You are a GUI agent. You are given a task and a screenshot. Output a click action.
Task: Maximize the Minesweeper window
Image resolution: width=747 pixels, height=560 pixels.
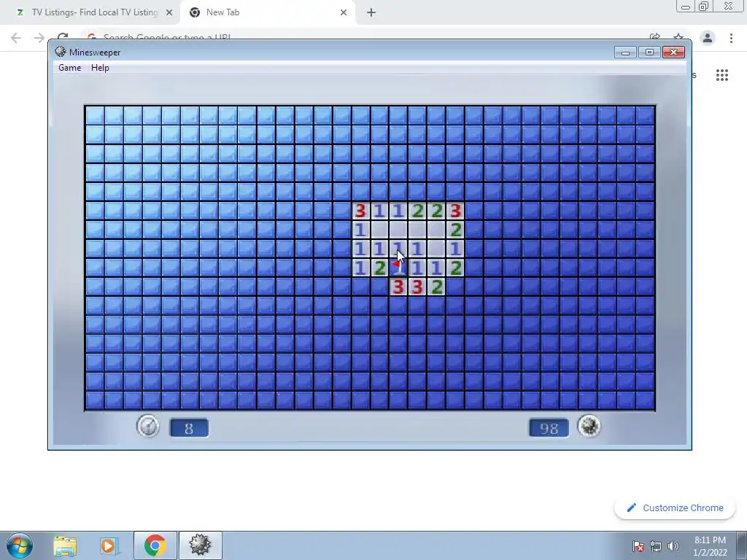click(x=649, y=52)
